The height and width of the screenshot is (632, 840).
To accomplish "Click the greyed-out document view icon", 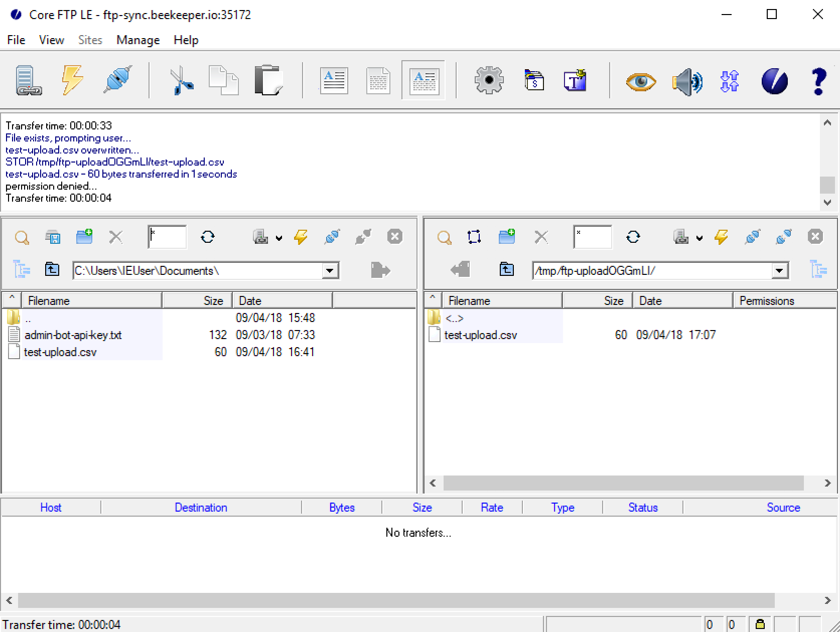I will (x=378, y=81).
